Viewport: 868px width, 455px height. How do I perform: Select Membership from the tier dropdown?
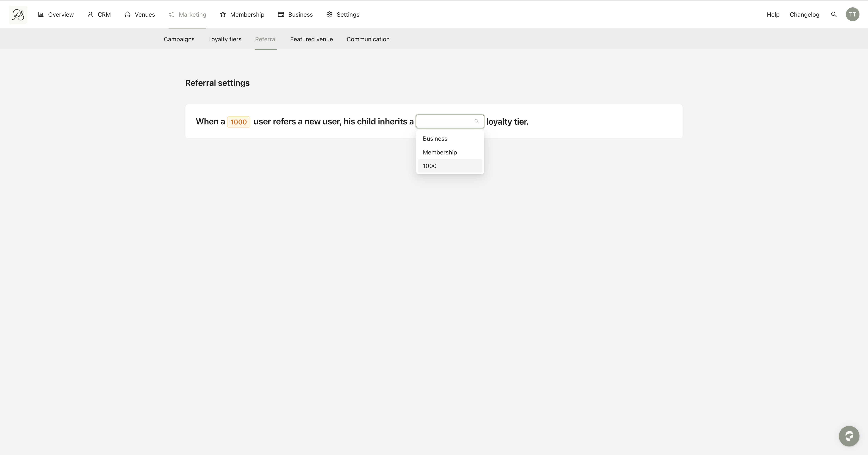440,152
